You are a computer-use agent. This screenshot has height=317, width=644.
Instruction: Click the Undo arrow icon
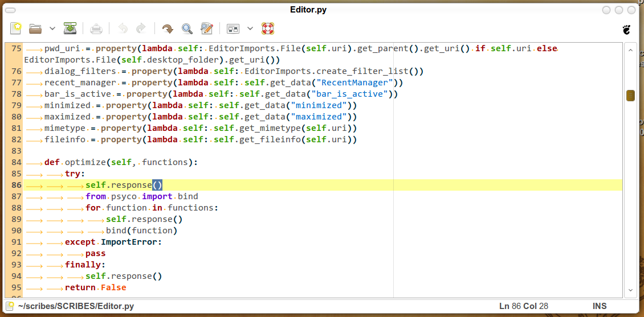pos(123,28)
